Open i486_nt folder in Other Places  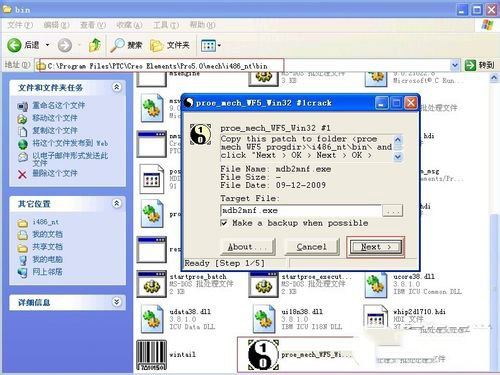coord(46,222)
